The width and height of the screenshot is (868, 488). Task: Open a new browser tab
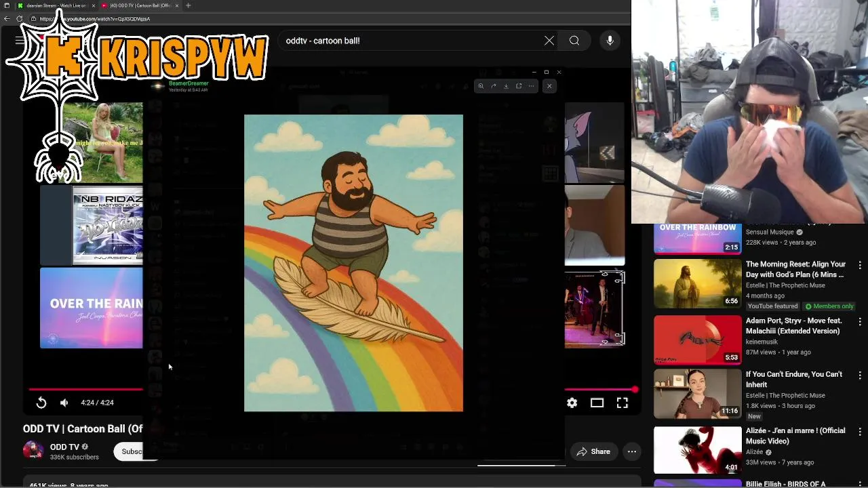(189, 5)
